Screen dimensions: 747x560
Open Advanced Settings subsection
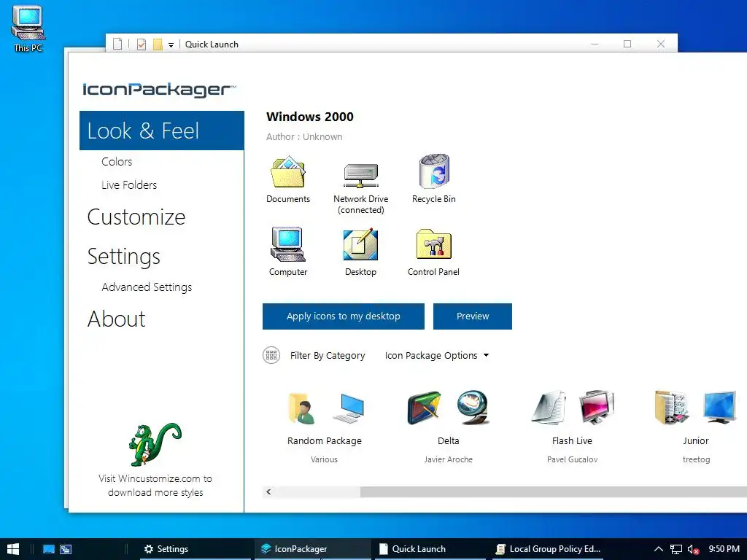click(x=147, y=287)
